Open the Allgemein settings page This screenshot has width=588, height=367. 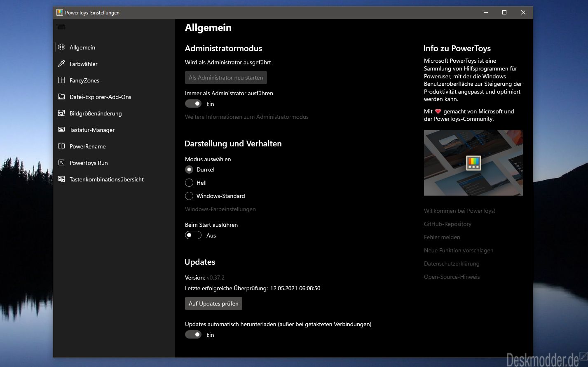tap(115, 47)
